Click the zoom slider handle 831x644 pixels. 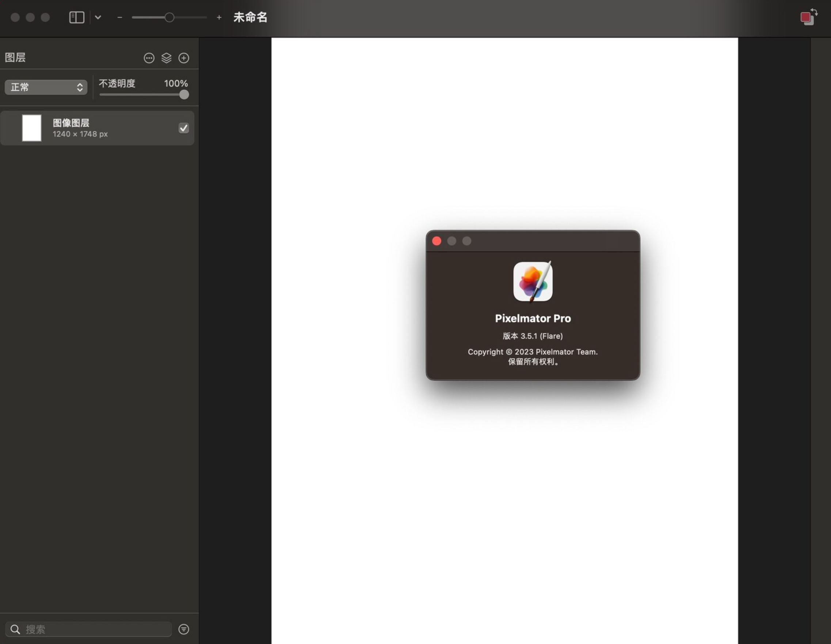point(169,17)
